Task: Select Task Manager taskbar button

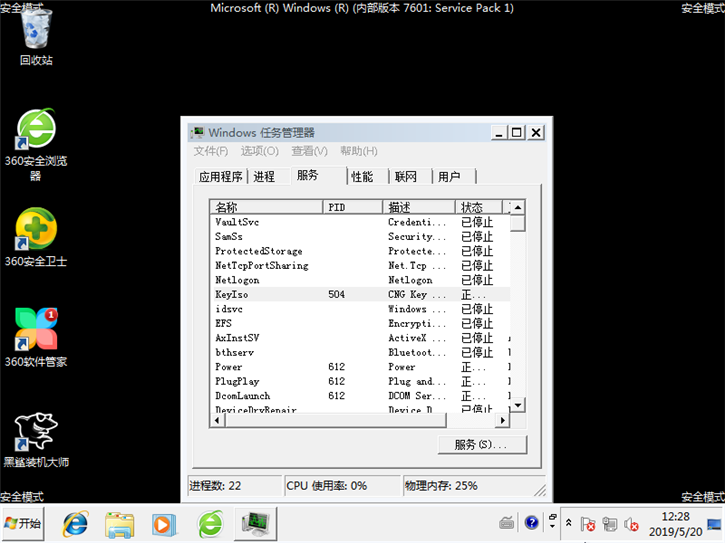Action: pyautogui.click(x=256, y=524)
